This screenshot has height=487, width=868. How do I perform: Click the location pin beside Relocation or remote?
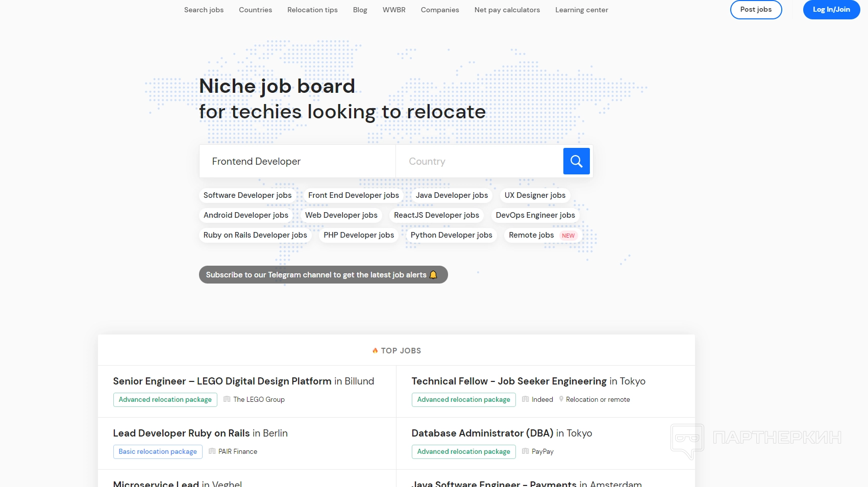pos(561,399)
